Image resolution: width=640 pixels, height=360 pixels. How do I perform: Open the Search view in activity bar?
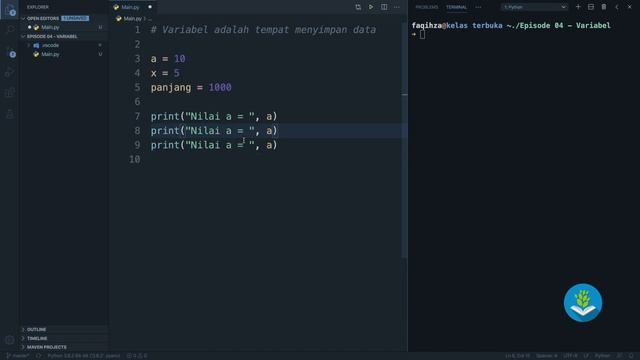[10, 30]
